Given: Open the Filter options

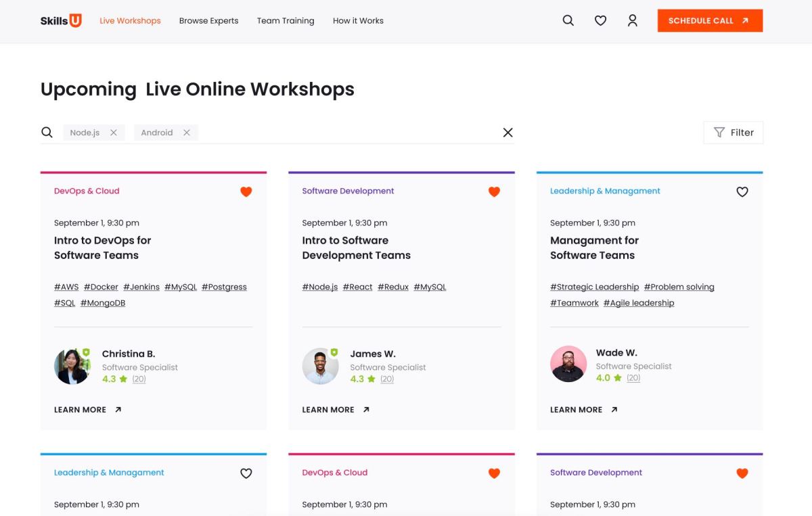Looking at the screenshot, I should 734,133.
